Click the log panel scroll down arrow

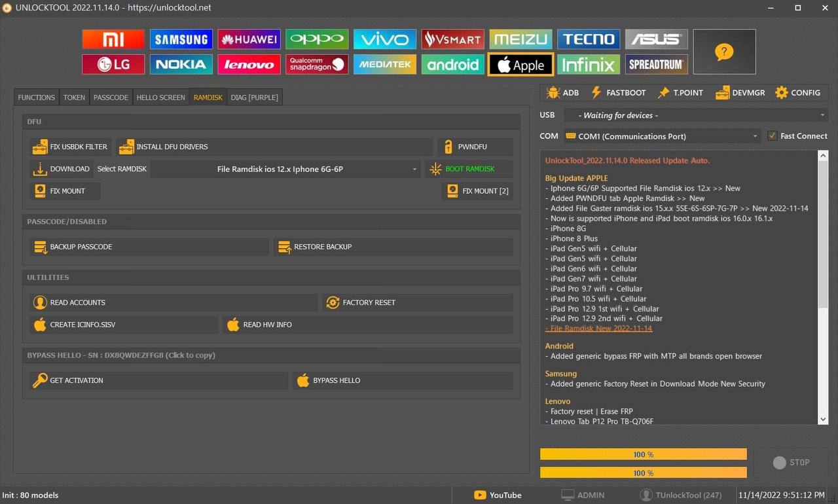[x=823, y=419]
